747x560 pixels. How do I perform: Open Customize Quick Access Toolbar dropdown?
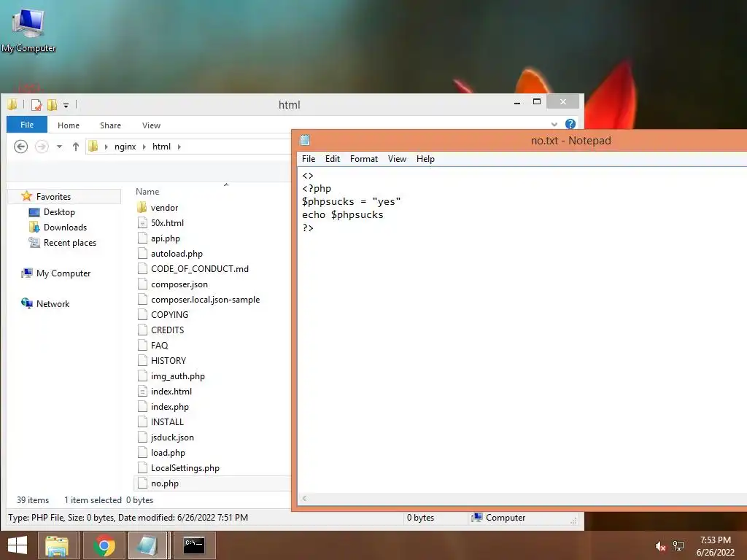click(66, 105)
